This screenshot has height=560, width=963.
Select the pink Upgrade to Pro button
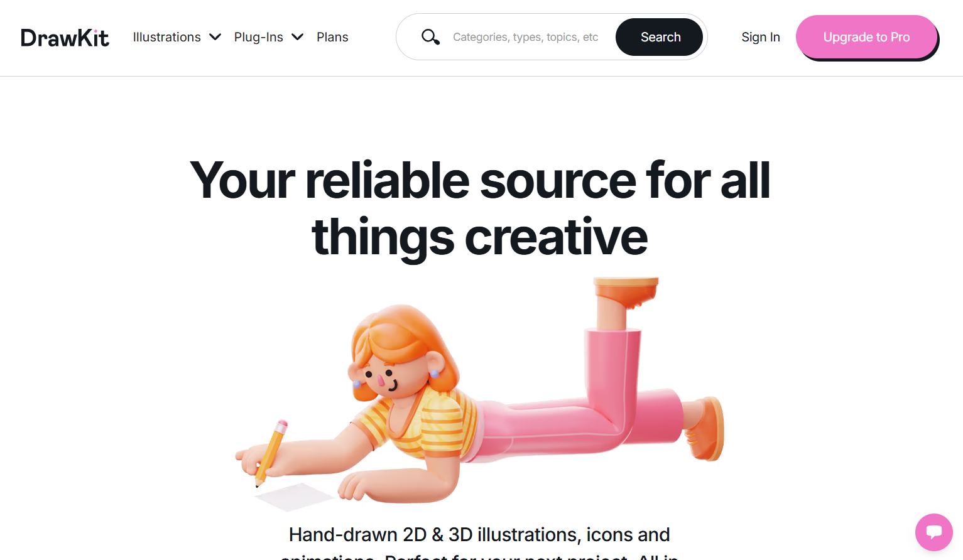(866, 37)
